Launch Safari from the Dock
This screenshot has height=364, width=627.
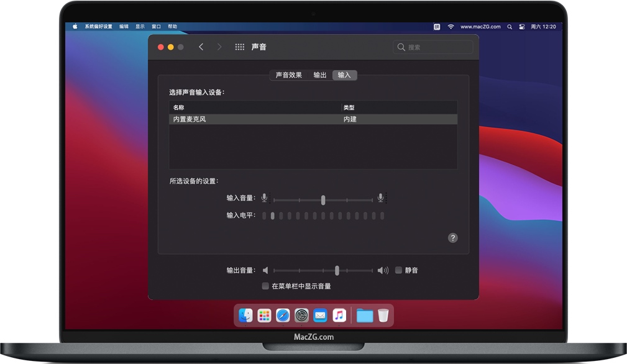282,316
